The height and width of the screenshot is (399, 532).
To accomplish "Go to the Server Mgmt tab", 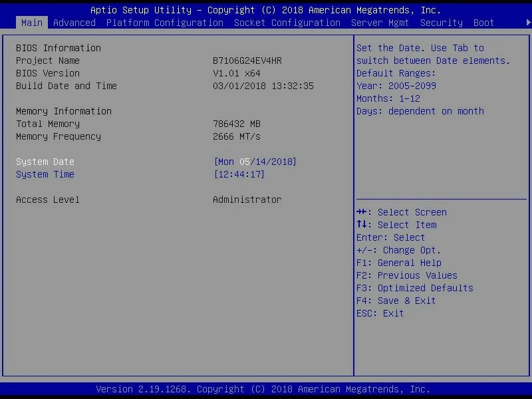I will [380, 23].
